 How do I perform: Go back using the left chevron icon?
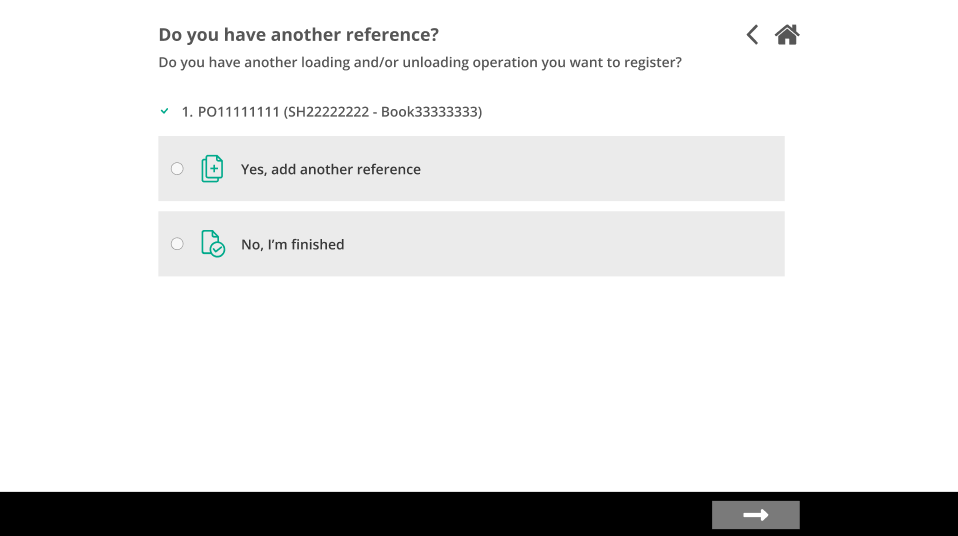pos(752,35)
